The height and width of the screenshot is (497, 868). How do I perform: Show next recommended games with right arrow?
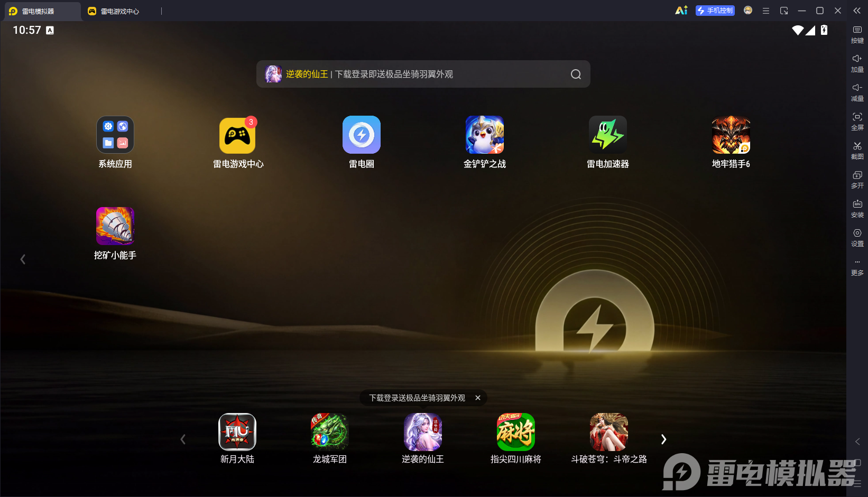coord(664,439)
